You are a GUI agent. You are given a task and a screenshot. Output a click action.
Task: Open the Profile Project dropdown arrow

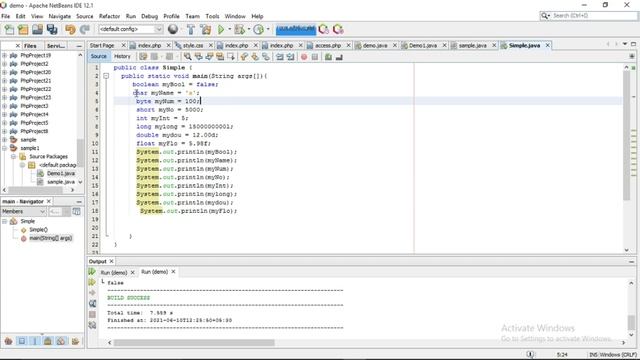pyautogui.click(x=268, y=29)
